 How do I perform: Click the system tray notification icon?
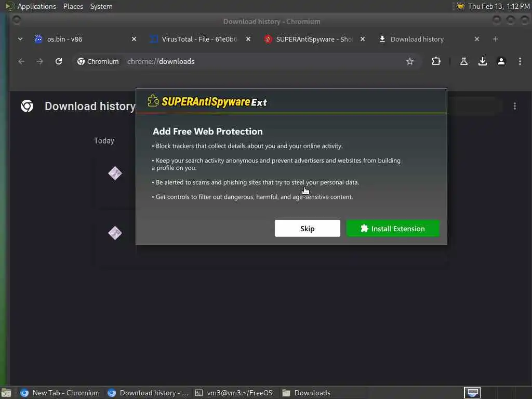pyautogui.click(x=460, y=6)
